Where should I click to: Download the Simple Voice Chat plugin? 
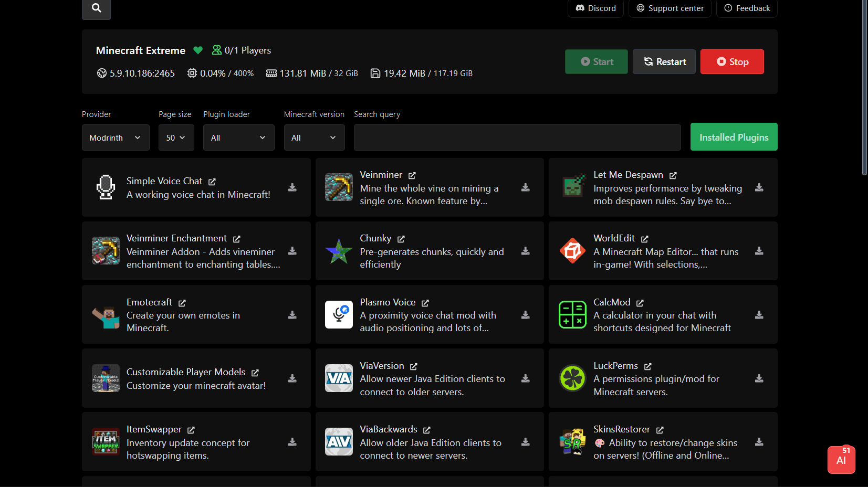click(x=292, y=187)
